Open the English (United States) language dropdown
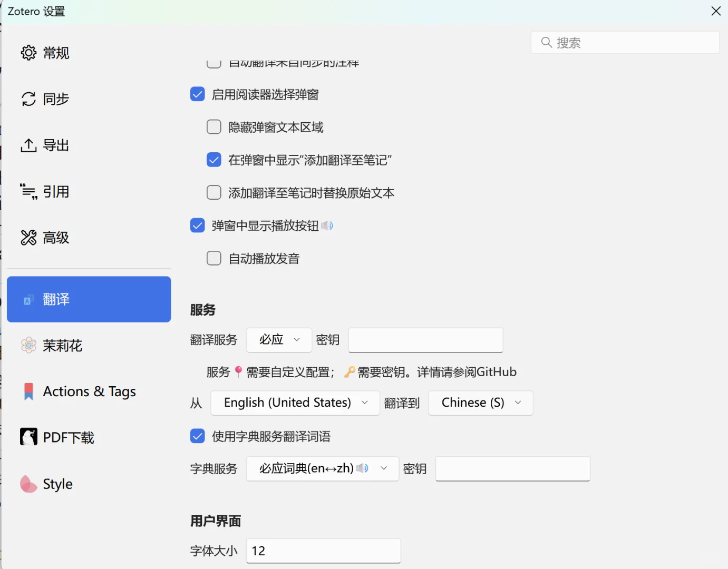 click(295, 403)
